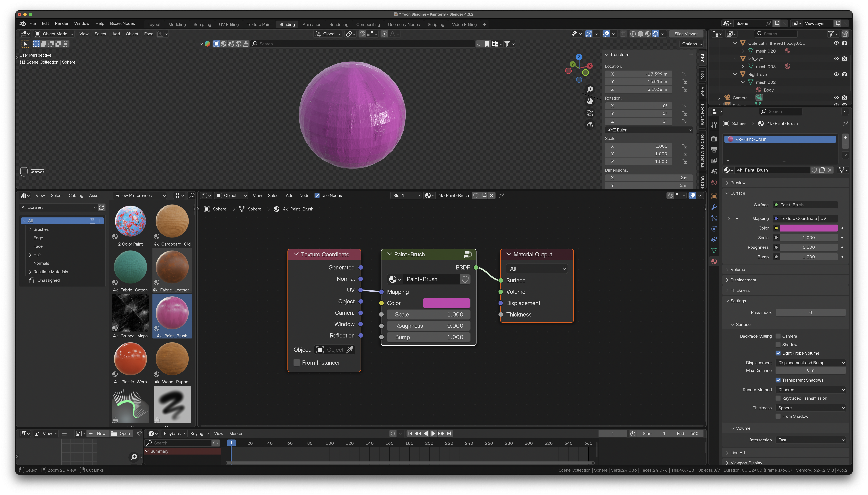The image size is (868, 495).
Task: Play the animation forward
Action: [433, 434]
